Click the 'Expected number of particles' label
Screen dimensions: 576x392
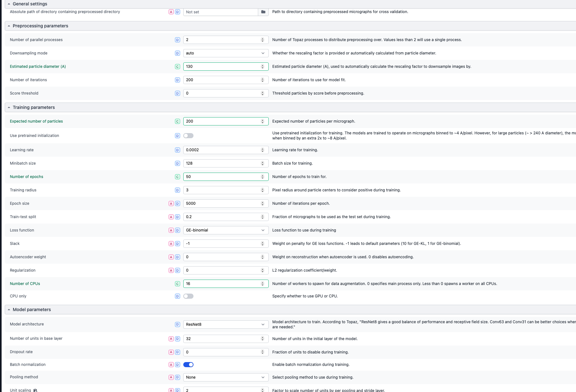(x=36, y=121)
